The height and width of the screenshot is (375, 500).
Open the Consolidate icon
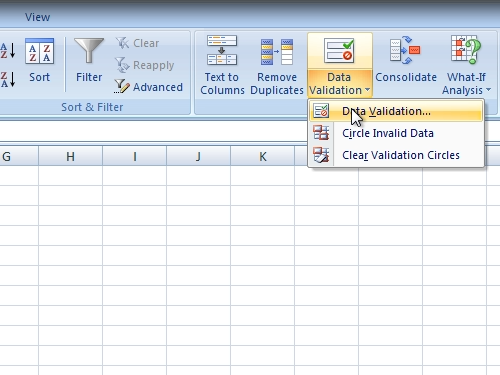click(x=405, y=50)
